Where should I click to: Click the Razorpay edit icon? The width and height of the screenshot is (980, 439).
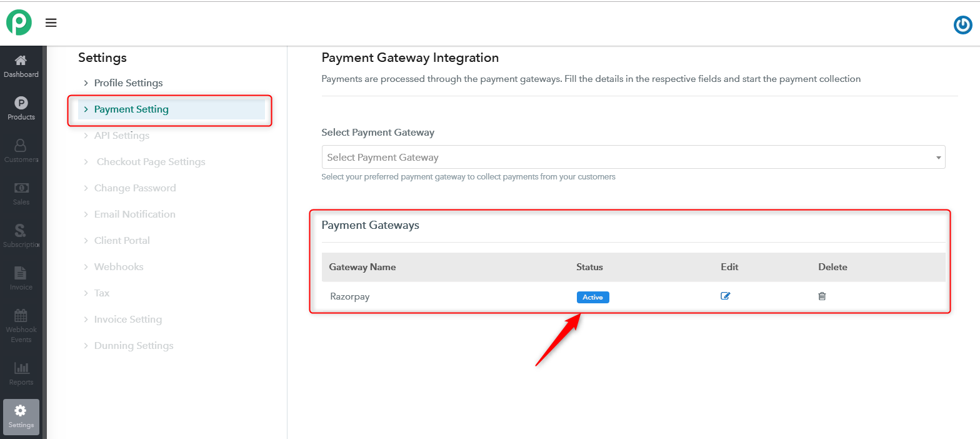coord(725,296)
